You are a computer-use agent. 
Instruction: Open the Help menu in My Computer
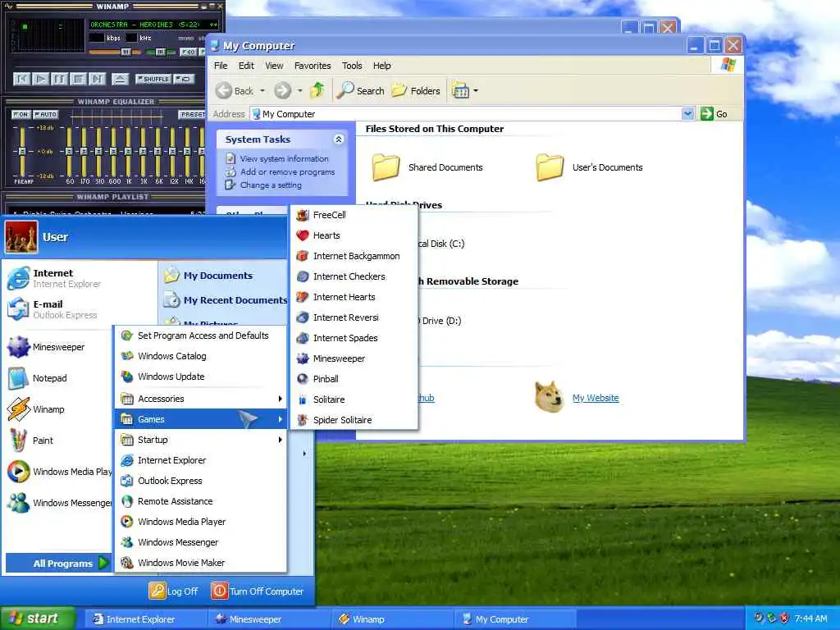382,66
